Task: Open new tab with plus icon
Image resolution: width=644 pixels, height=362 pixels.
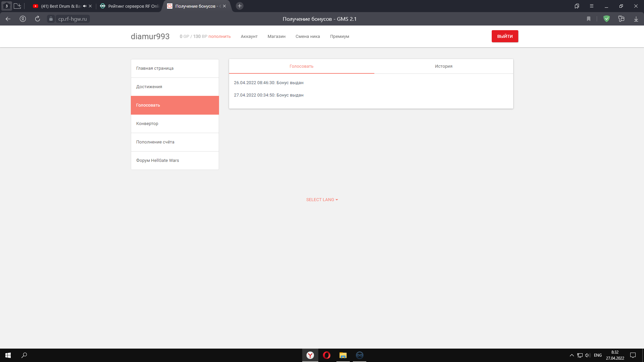Action: click(239, 6)
